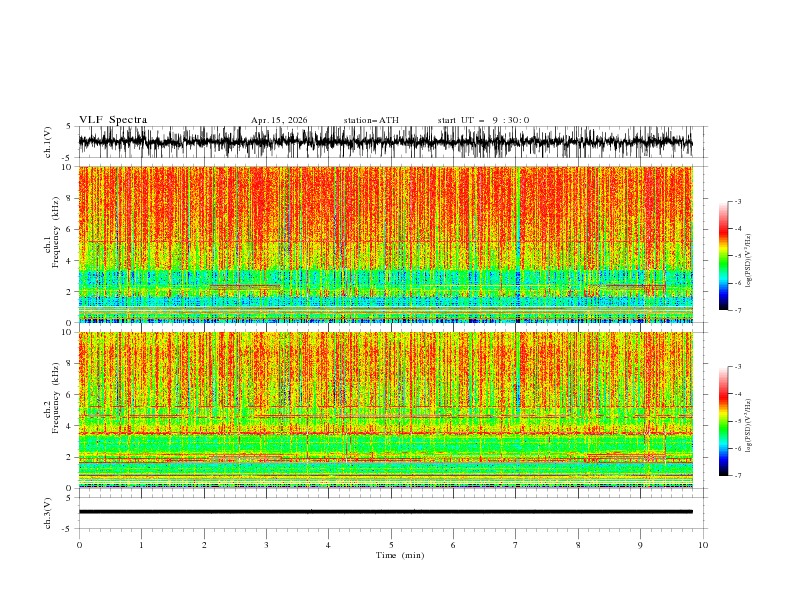Viewport: 792px width, 612px height.
Task: Click the "Time (min)" x-axis label
Action: click(x=400, y=555)
